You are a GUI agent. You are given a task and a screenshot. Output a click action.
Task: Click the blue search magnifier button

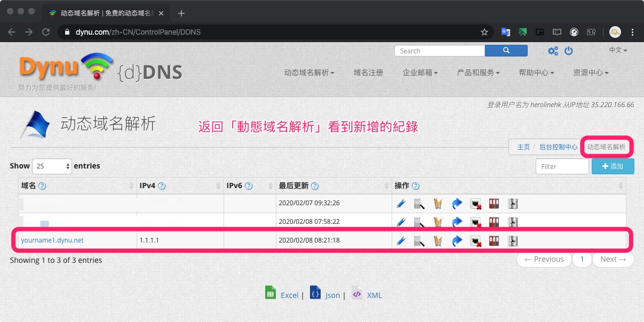point(506,51)
